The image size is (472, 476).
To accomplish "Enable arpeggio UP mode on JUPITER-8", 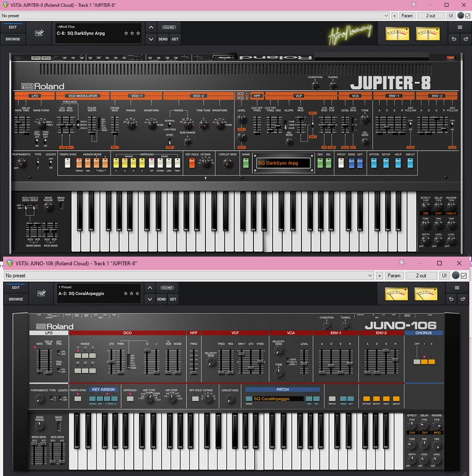I will [151, 164].
